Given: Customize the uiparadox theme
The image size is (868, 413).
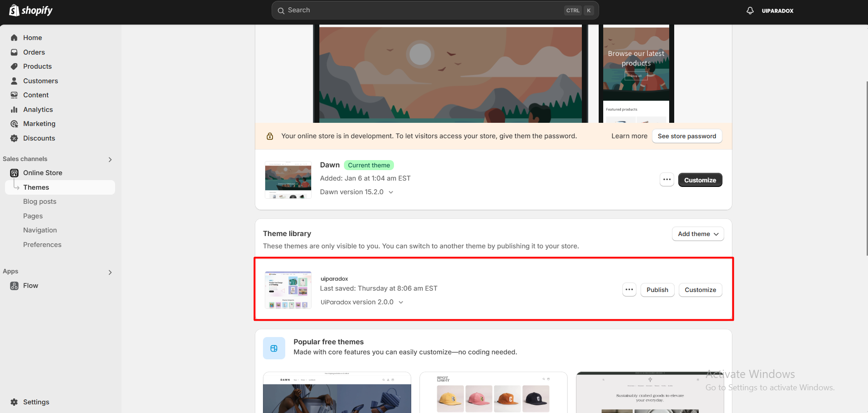Looking at the screenshot, I should tap(700, 290).
